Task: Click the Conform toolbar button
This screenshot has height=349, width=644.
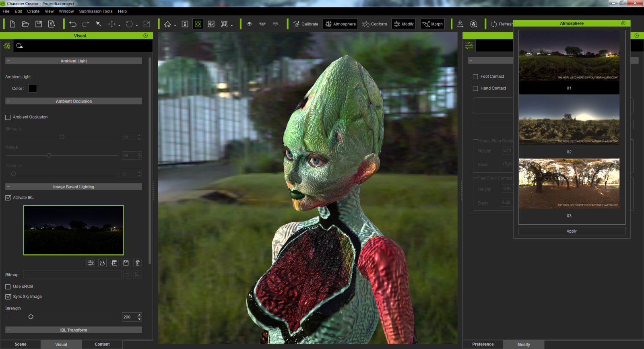Action: pyautogui.click(x=375, y=24)
